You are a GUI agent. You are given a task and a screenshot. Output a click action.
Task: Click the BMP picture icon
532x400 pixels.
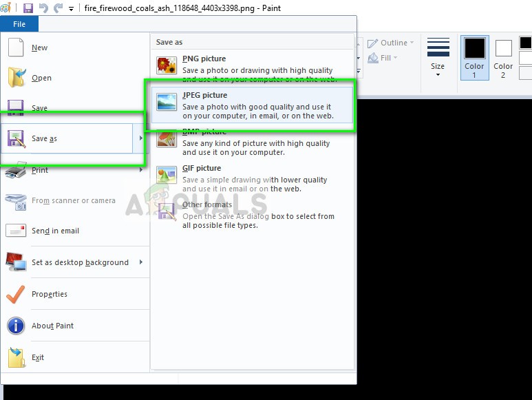click(x=167, y=139)
